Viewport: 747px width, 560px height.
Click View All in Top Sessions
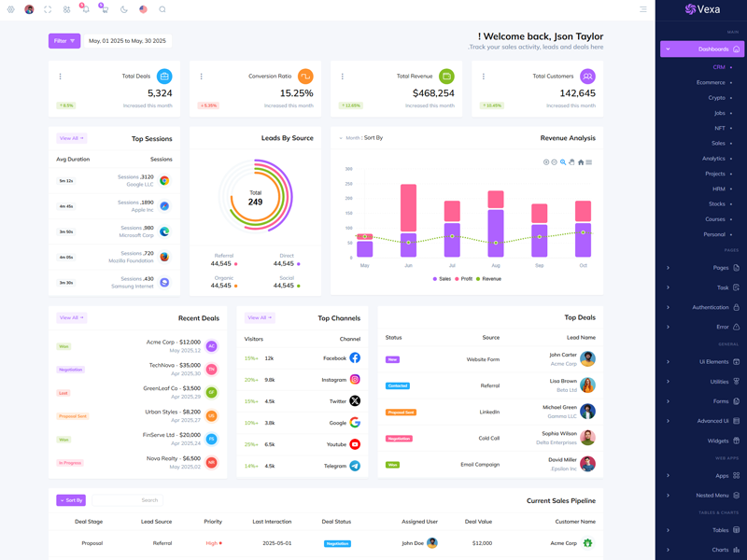click(x=71, y=138)
